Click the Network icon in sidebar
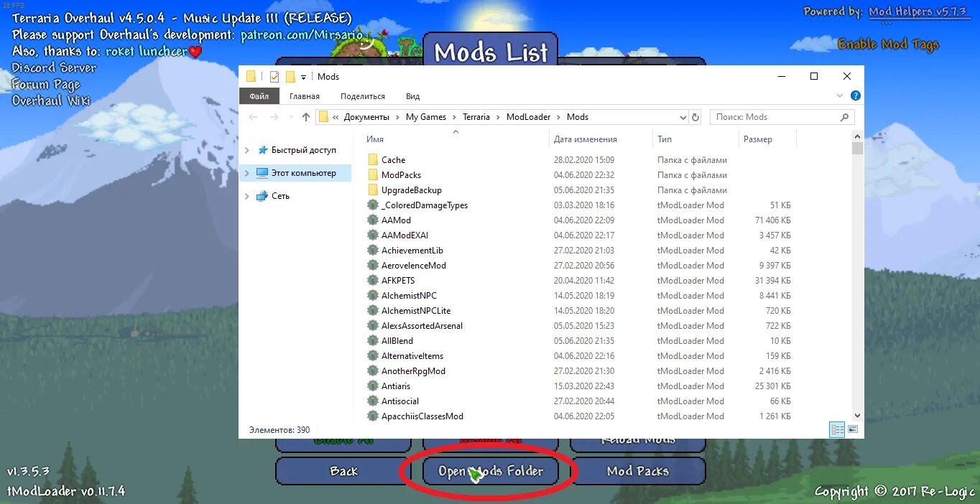The image size is (980, 504). [262, 196]
